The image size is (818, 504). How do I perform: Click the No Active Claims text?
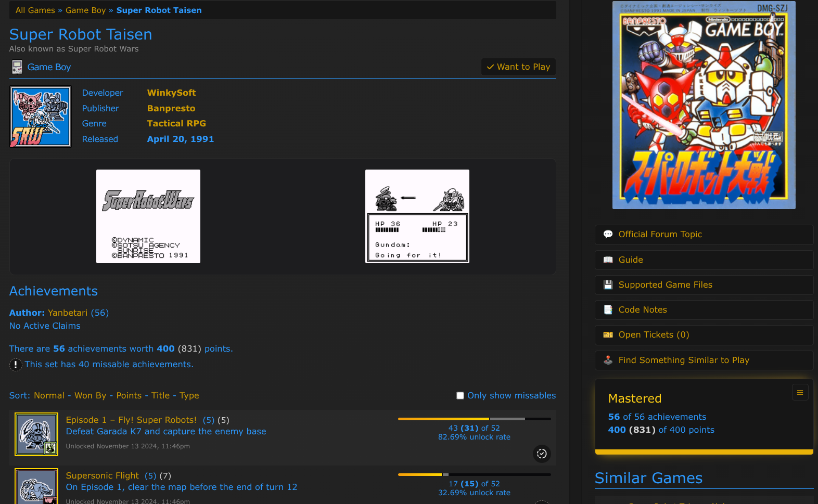coord(45,326)
